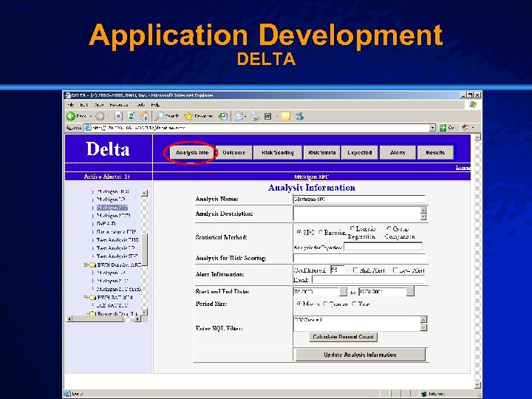Click the page icon in status bar
532x399 pixels.
[x=67, y=394]
